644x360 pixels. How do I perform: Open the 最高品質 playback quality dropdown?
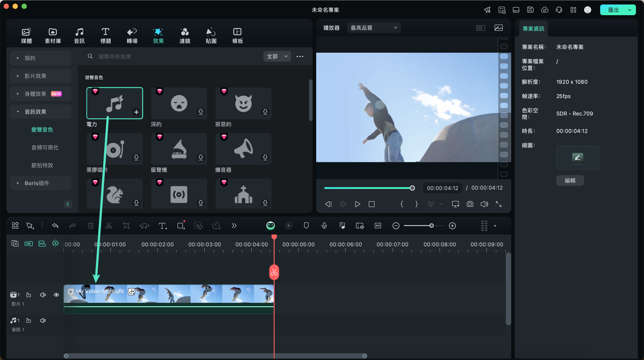click(373, 28)
